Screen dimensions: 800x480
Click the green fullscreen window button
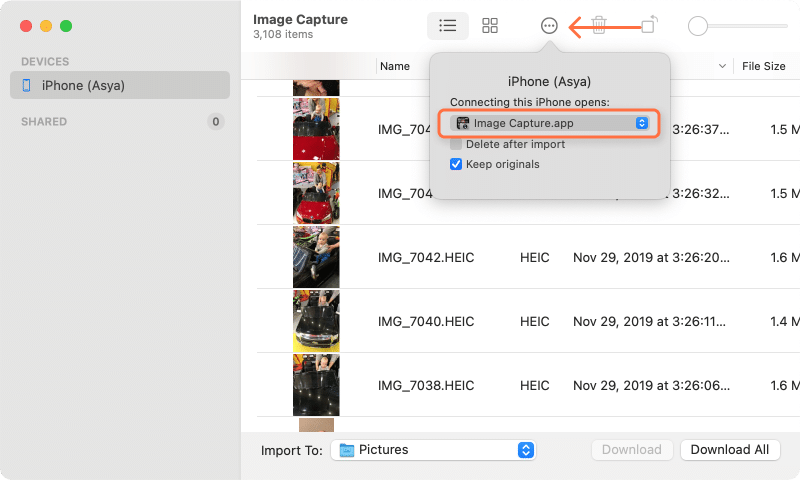point(66,26)
